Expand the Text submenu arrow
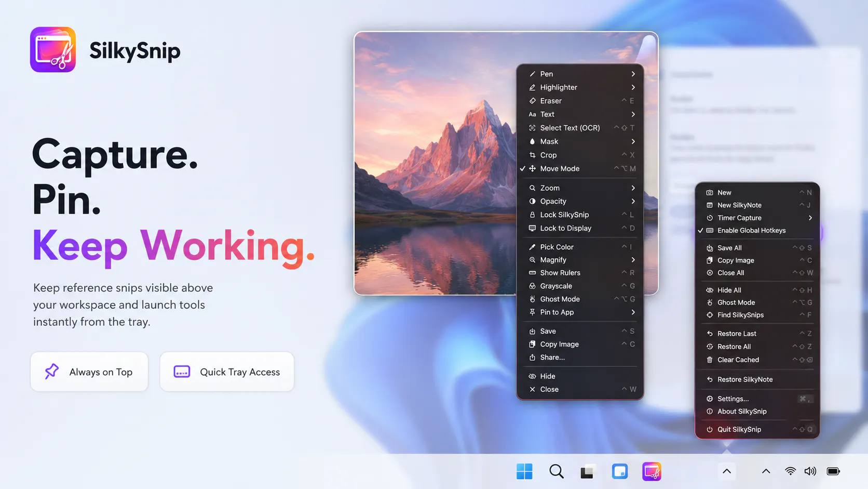The image size is (868, 489). tap(633, 114)
